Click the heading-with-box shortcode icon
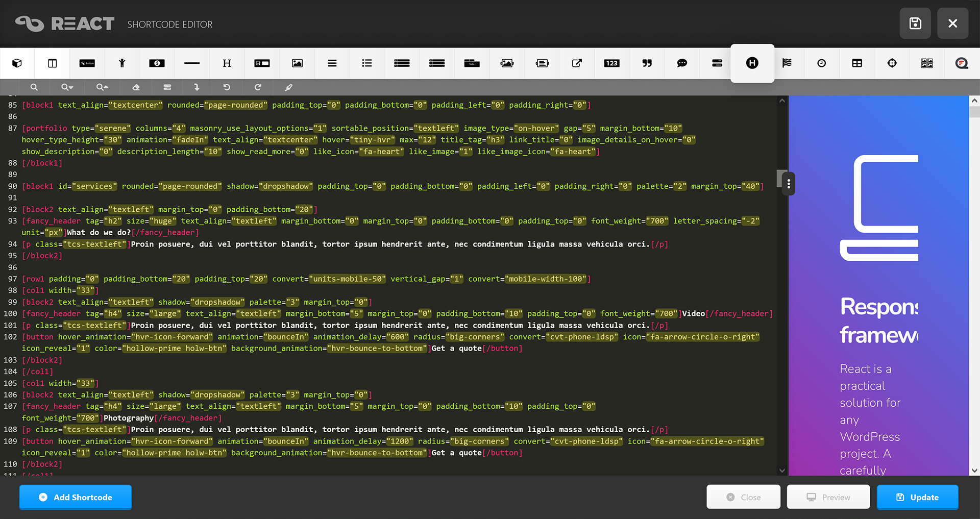Image resolution: width=980 pixels, height=519 pixels. click(x=262, y=63)
